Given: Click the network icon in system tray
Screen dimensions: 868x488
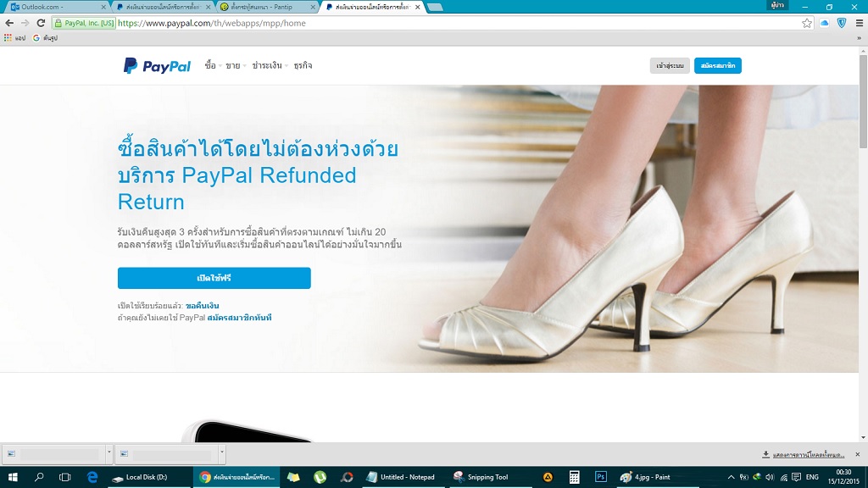Looking at the screenshot, I should click(783, 477).
